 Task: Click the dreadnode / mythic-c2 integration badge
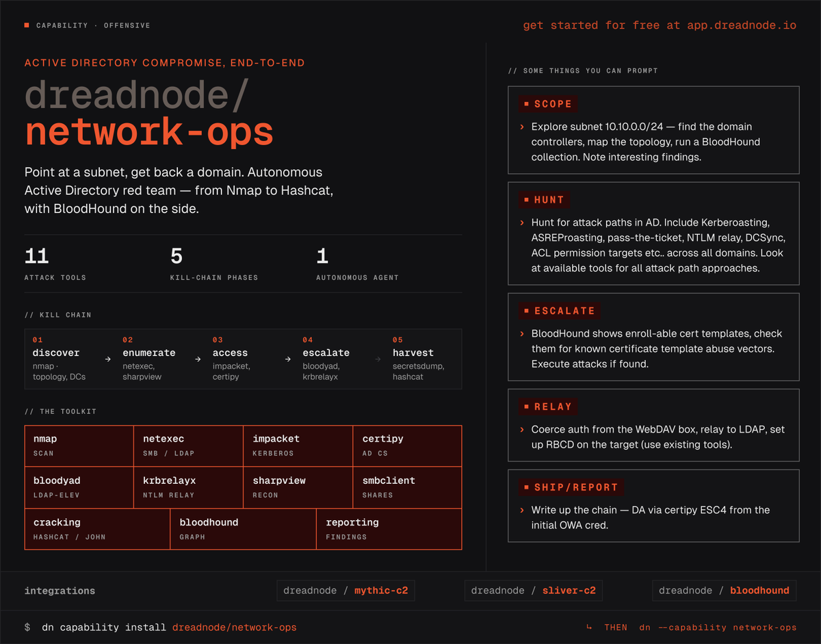pyautogui.click(x=346, y=591)
